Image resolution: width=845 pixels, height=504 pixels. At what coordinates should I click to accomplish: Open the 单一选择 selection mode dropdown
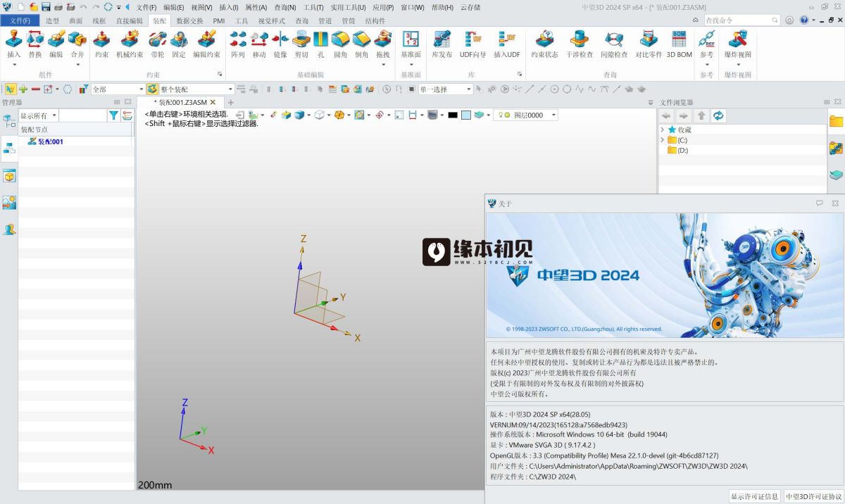point(468,89)
